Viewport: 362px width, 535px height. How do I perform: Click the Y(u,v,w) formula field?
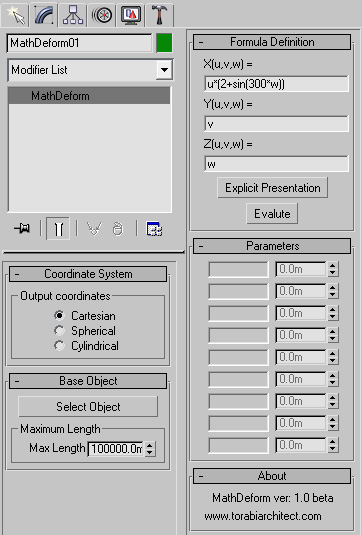pos(276,124)
